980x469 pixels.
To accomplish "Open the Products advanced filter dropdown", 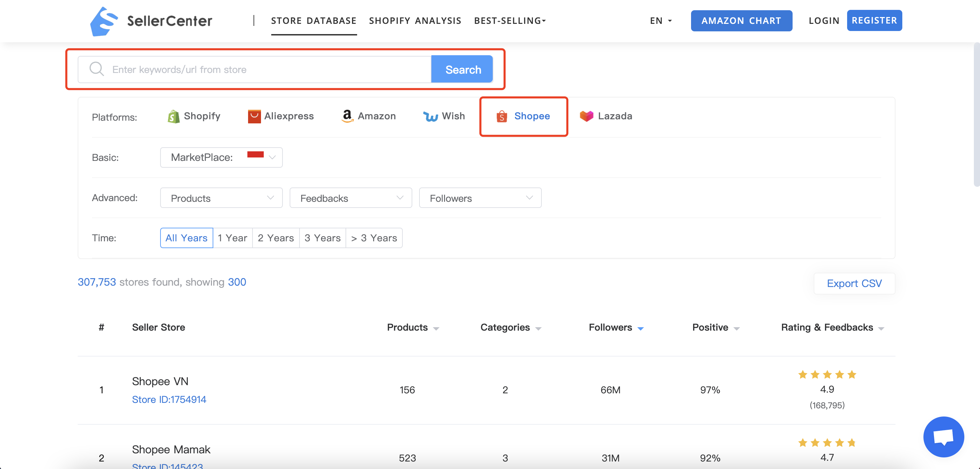I will click(221, 198).
